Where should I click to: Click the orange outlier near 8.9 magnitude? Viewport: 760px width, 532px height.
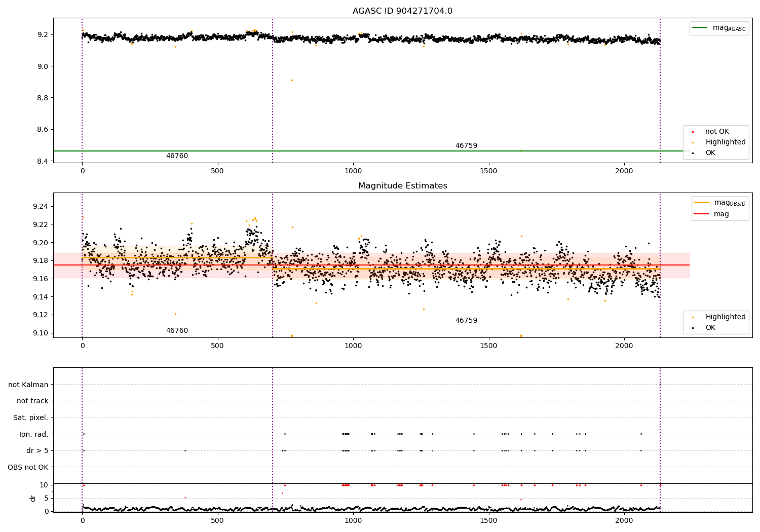[x=292, y=80]
